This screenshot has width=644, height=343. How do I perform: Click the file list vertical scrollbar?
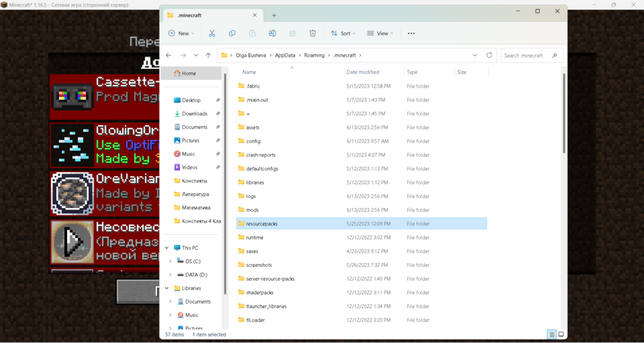coord(564,113)
